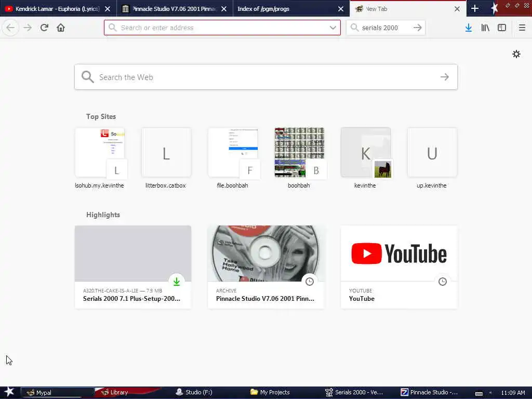Open the YouTube highlight card

[398, 268]
